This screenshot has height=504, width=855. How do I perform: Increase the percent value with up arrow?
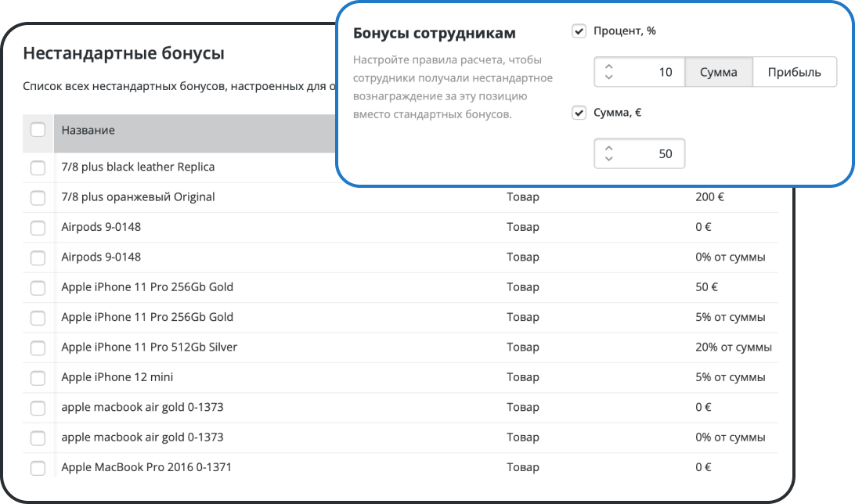[x=609, y=67]
